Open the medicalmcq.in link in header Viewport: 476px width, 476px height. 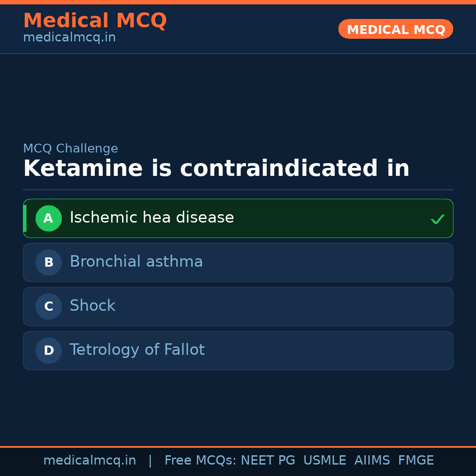tap(69, 38)
